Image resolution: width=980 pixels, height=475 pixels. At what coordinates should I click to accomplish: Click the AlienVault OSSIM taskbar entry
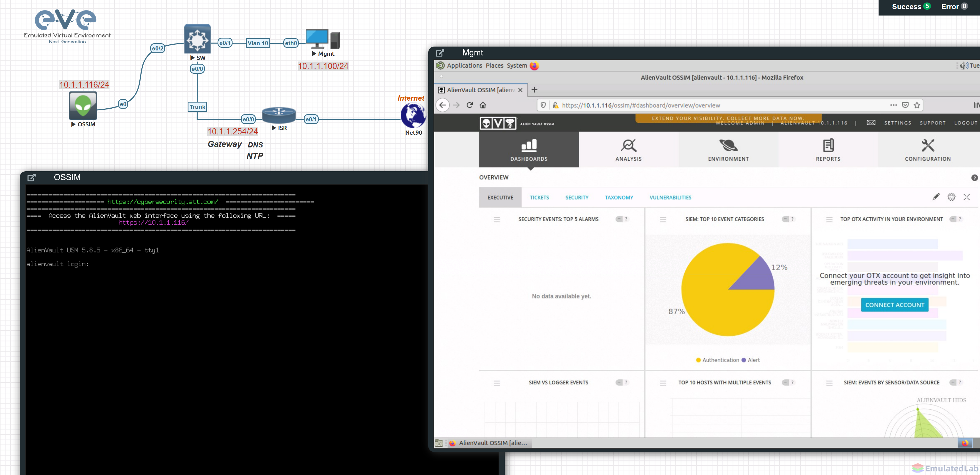[489, 443]
